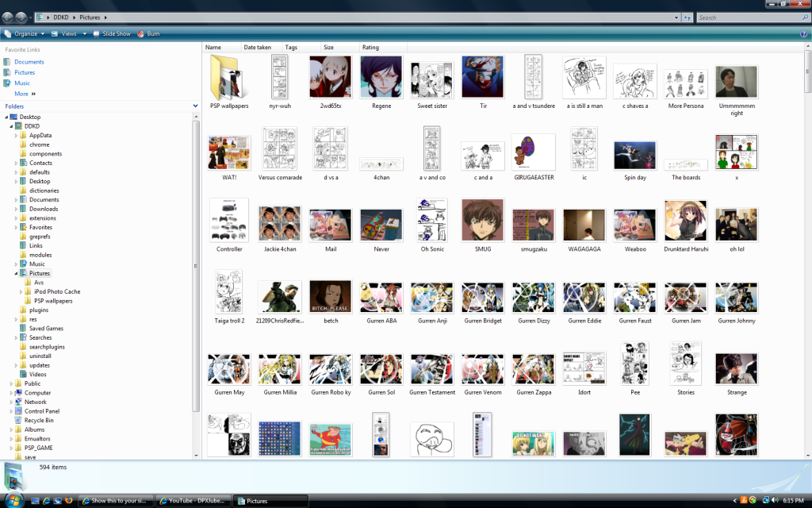Viewport: 812px width, 508px height.
Task: Click the Firefox icon in Quick Launch
Action: (x=69, y=501)
